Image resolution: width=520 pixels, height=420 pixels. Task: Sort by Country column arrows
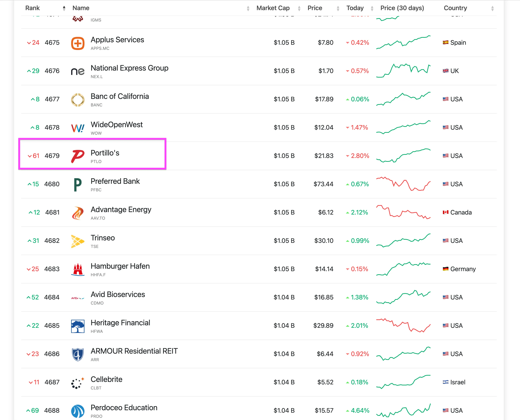click(x=492, y=8)
